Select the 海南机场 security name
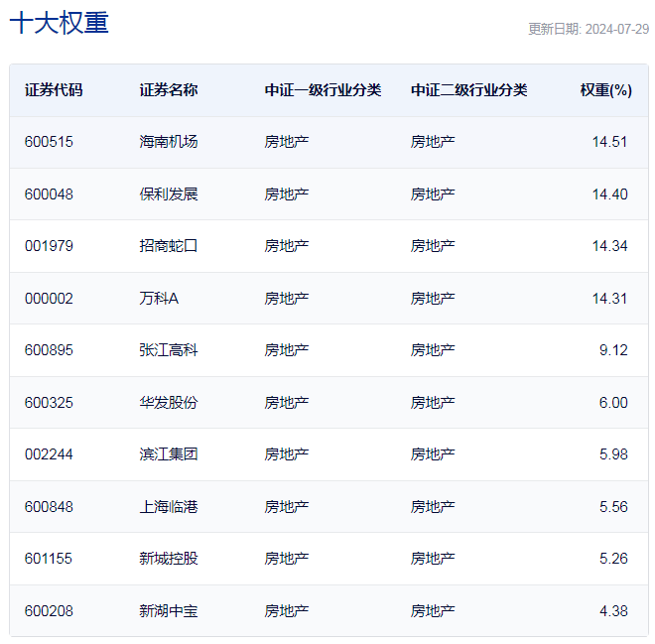Image resolution: width=655 pixels, height=644 pixels. point(169,142)
